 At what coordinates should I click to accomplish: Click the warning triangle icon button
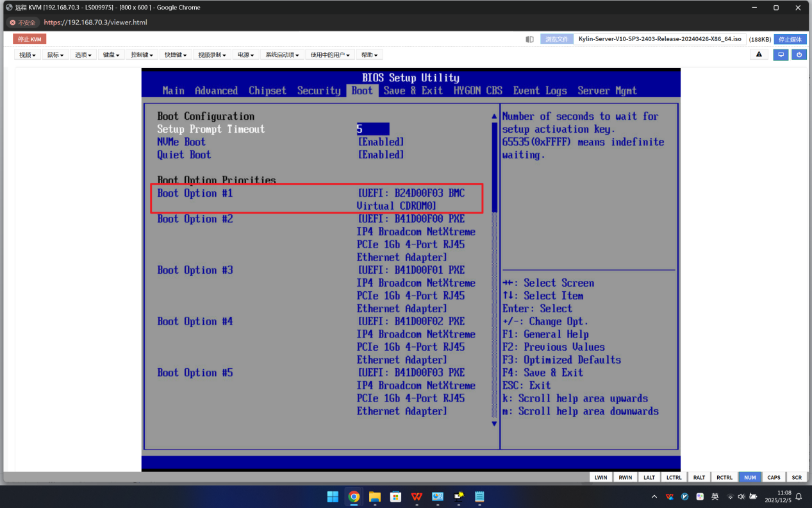(759, 55)
